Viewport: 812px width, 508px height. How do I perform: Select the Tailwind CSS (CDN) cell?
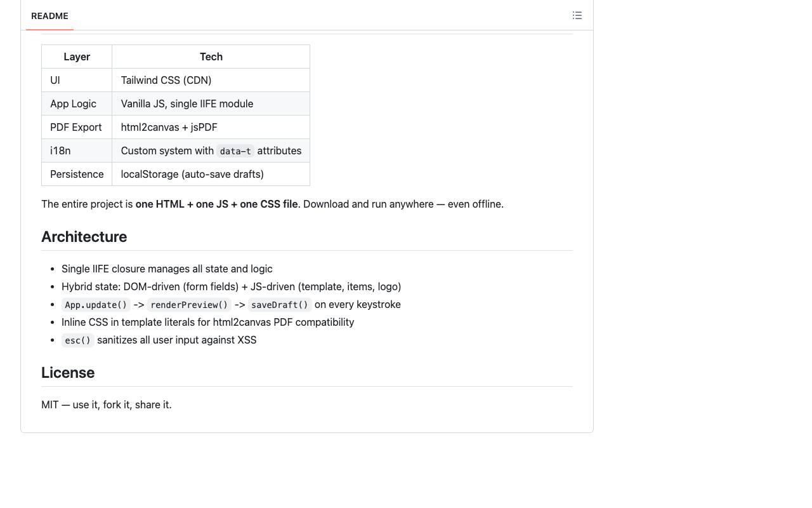pos(211,80)
